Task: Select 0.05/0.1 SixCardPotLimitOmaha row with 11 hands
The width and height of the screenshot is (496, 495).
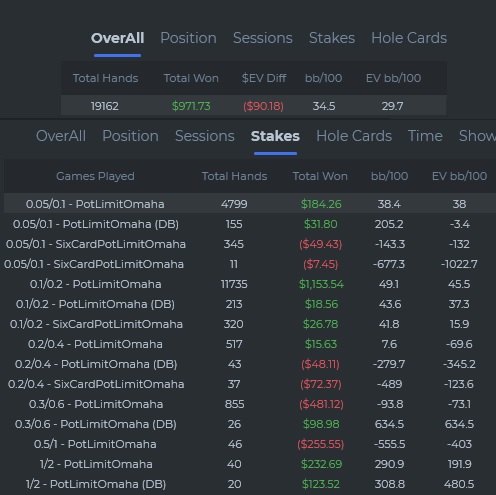Action: click(250, 264)
